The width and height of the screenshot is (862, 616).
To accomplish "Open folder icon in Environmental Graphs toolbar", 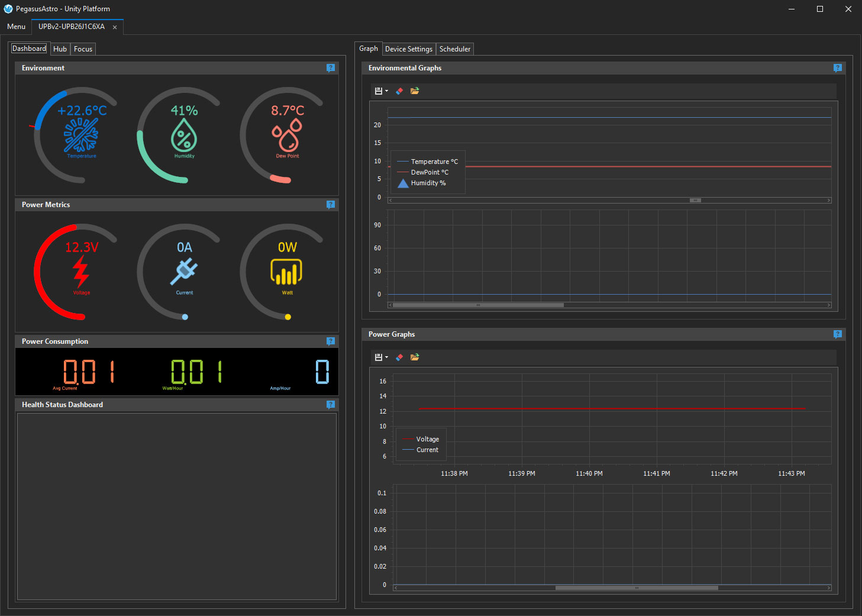I will pyautogui.click(x=415, y=91).
